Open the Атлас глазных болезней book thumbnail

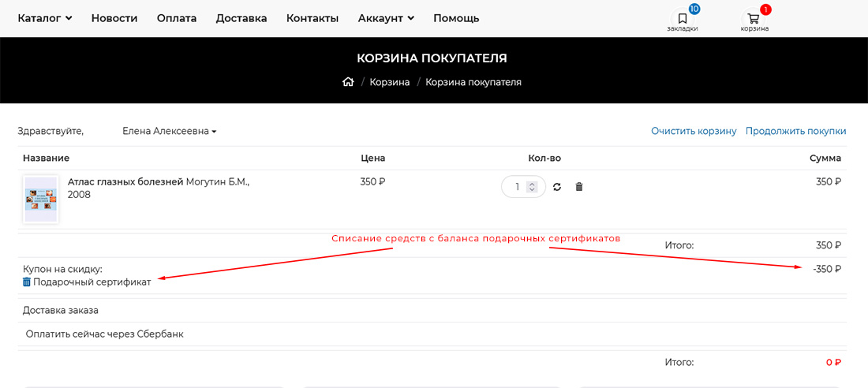[40, 199]
